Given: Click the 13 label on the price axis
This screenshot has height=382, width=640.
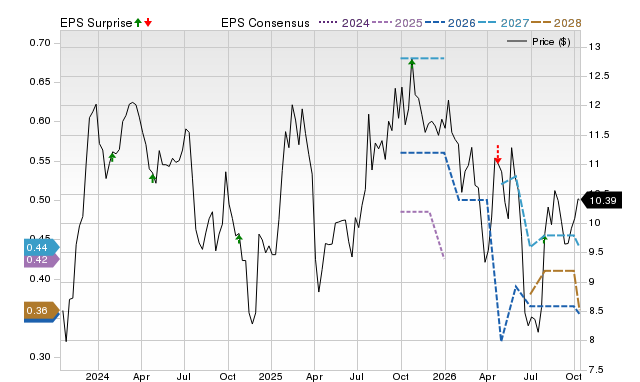Looking at the screenshot, I should 595,47.
